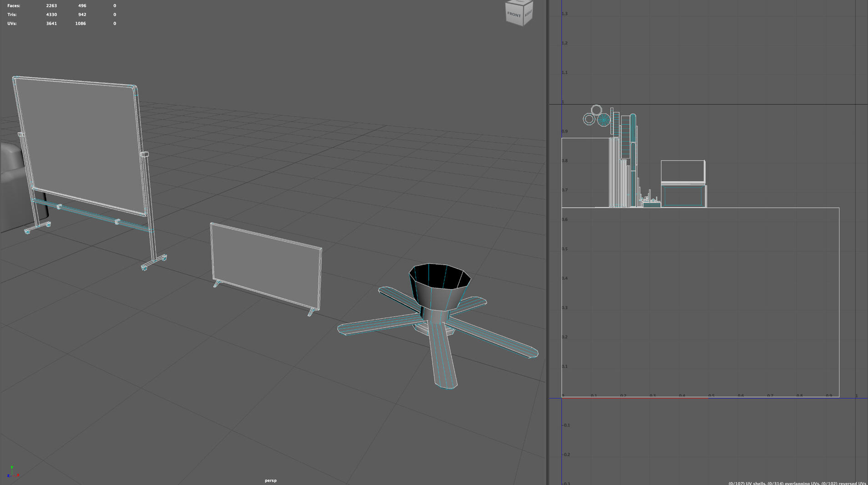The width and height of the screenshot is (868, 485).
Task: Click the RIGHT face of the view cube
Action: [528, 14]
